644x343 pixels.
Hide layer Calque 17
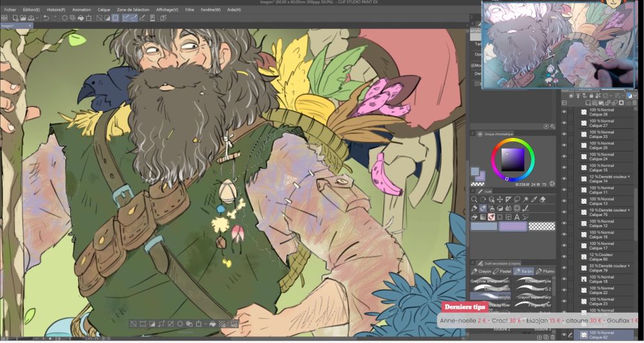pos(564,245)
